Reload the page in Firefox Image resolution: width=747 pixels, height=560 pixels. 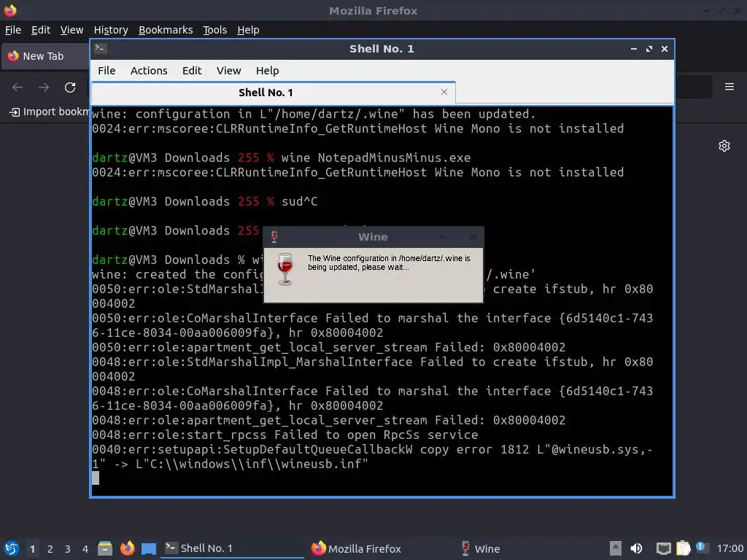(x=70, y=87)
